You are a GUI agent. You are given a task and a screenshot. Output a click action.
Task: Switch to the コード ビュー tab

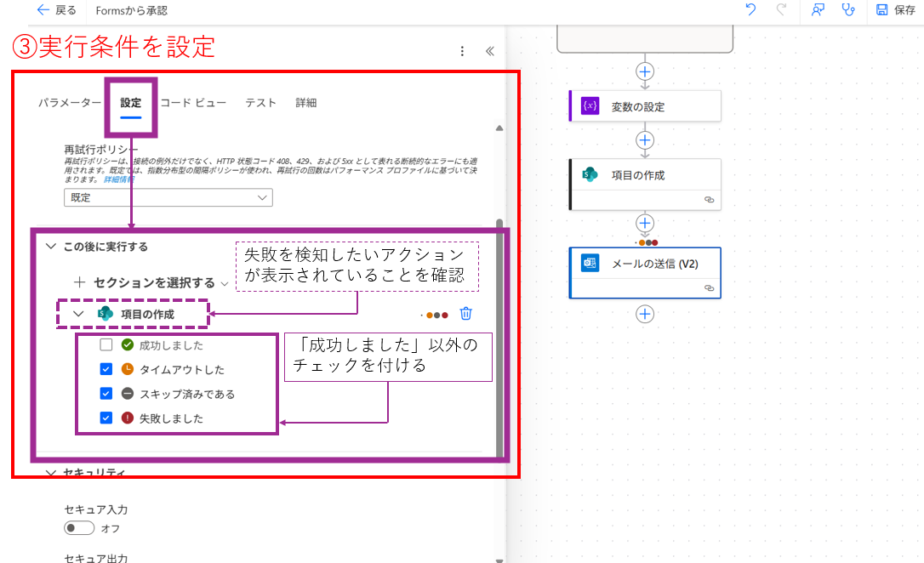(x=194, y=102)
